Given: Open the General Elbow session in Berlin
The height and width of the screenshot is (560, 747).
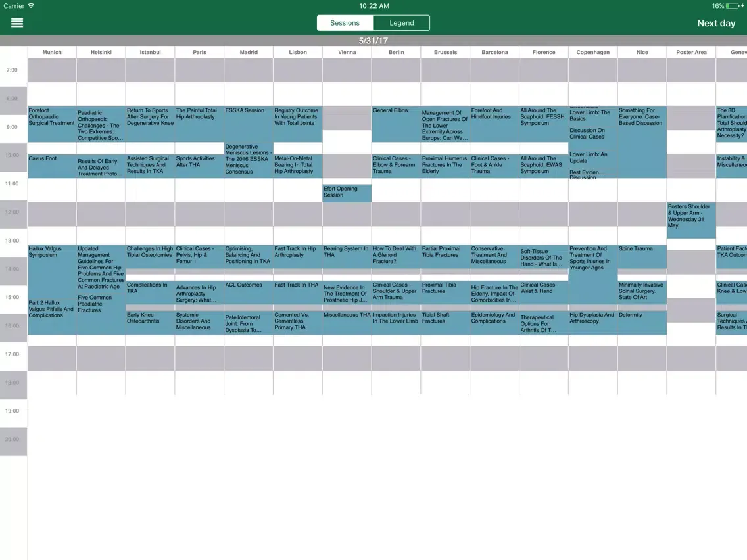Looking at the screenshot, I should [396, 124].
